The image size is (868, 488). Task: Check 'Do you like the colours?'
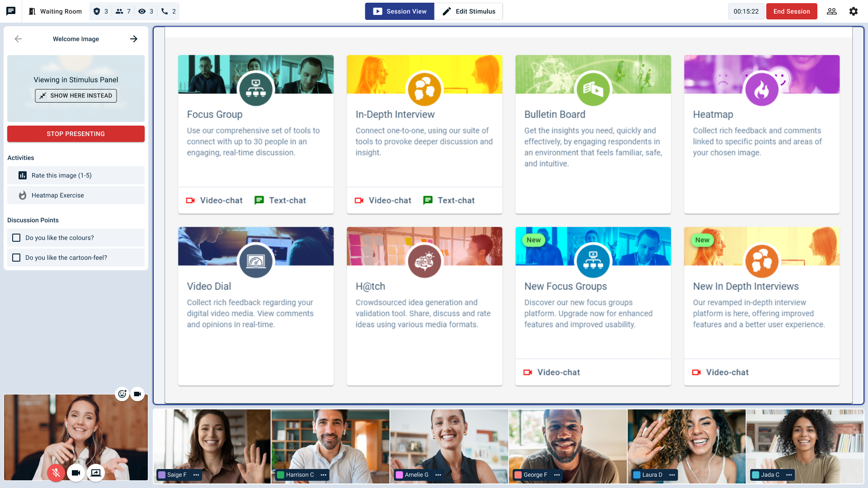click(x=16, y=238)
